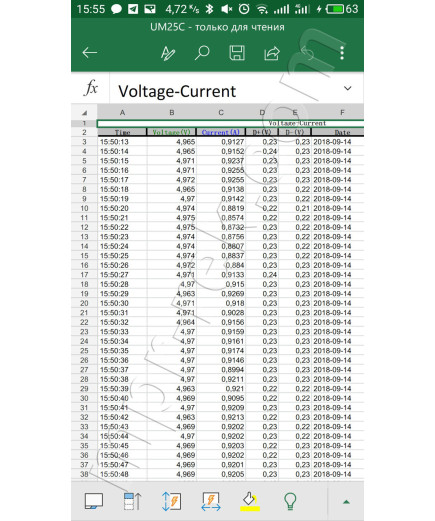This screenshot has height=521, width=435.
Task: Expand the formula bar chevron
Action: (x=347, y=88)
